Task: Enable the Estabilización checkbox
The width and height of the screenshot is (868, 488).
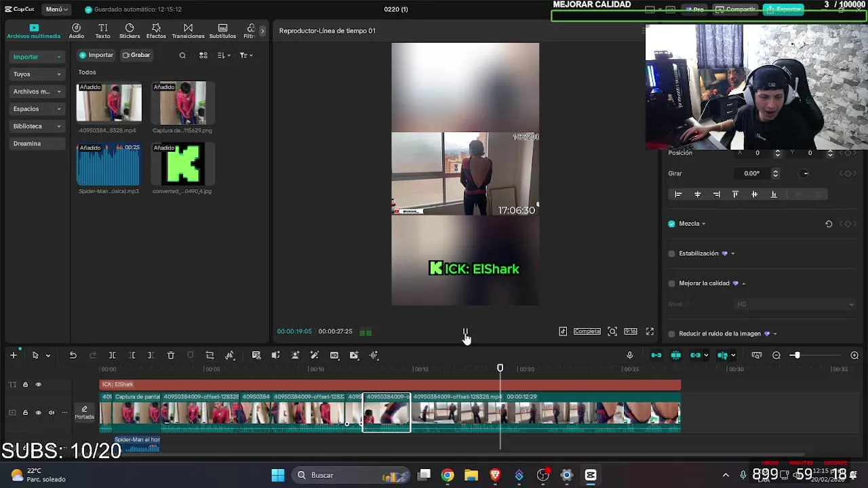Action: pos(672,253)
